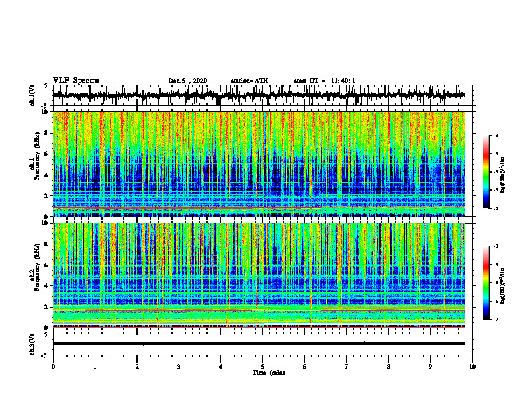Image resolution: width=532 pixels, height=411 pixels.
Task: Click time axis tick label "2"
Action: click(137, 367)
